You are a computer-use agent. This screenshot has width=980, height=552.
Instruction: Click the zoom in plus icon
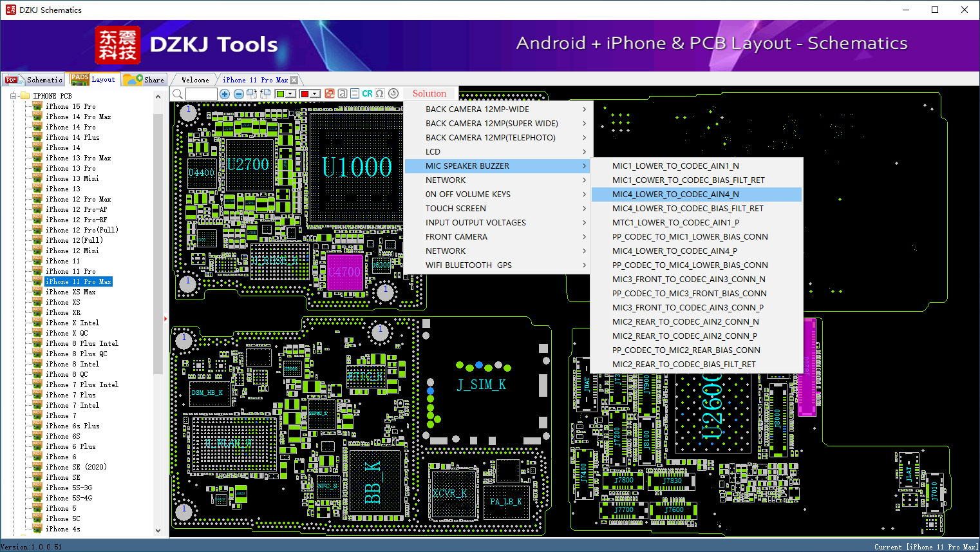coord(225,94)
